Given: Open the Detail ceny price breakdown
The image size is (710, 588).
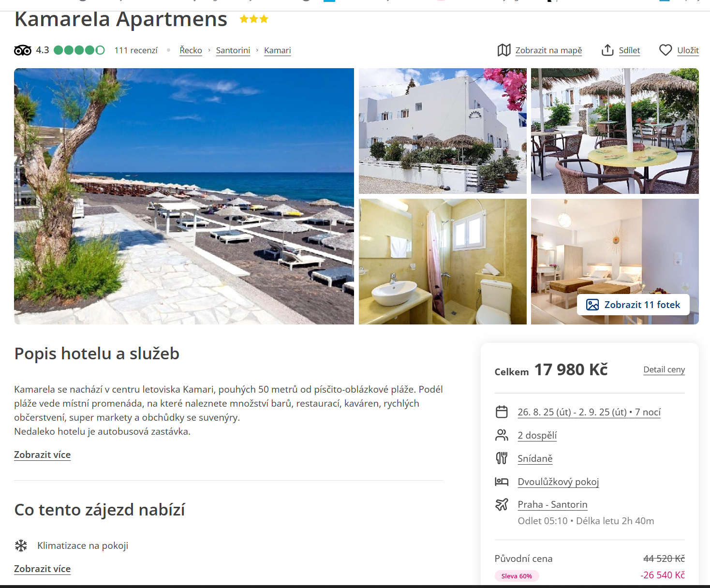Looking at the screenshot, I should [664, 369].
